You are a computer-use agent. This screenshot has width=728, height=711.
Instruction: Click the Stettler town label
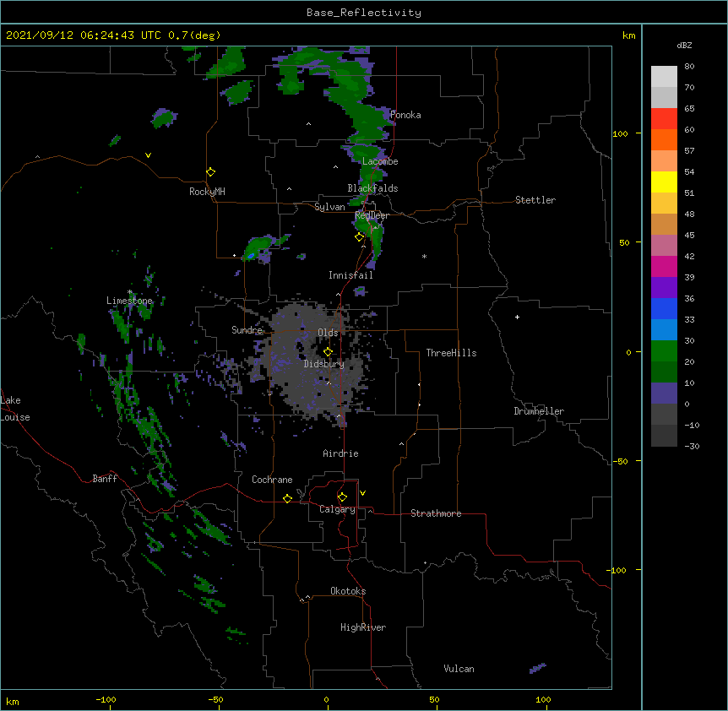tap(535, 200)
